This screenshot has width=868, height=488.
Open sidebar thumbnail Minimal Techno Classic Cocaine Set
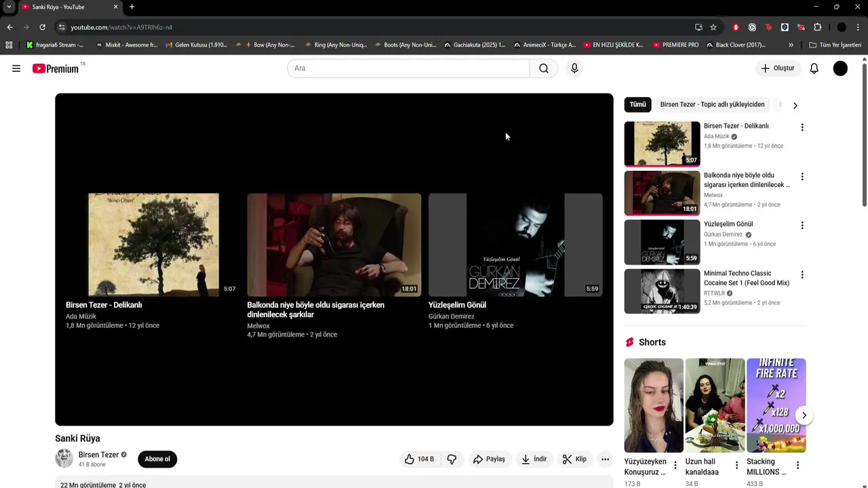(x=662, y=291)
